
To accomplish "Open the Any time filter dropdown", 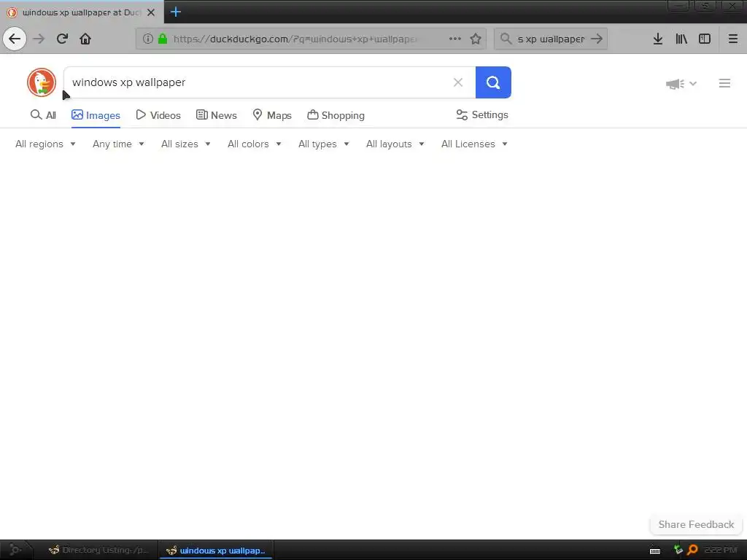I will (x=118, y=144).
